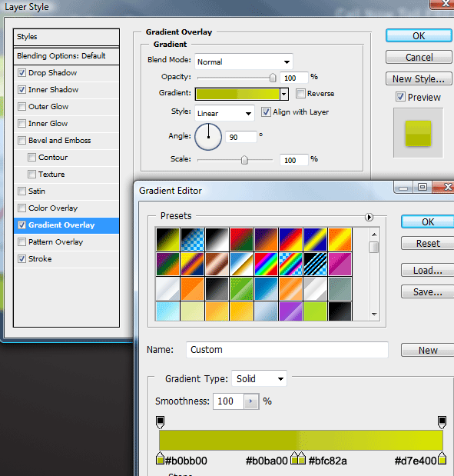The width and height of the screenshot is (454, 476).
Task: Click the top-left opacity stop
Action: click(x=160, y=422)
